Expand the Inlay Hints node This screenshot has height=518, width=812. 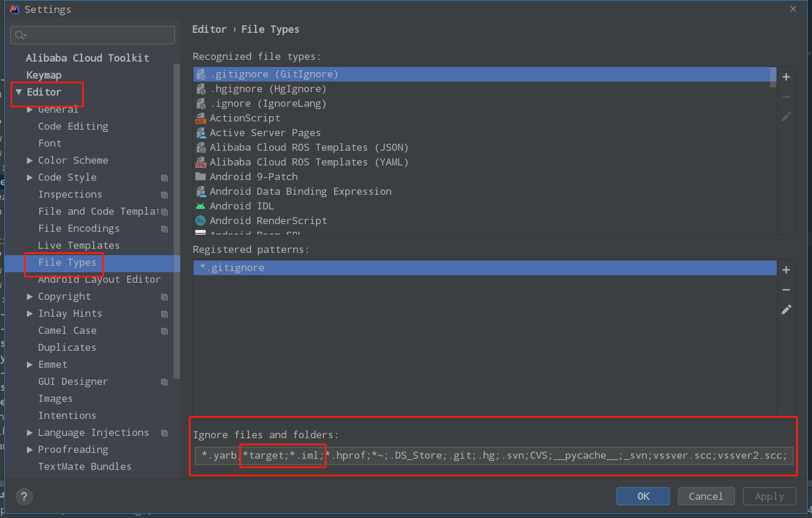tap(30, 314)
